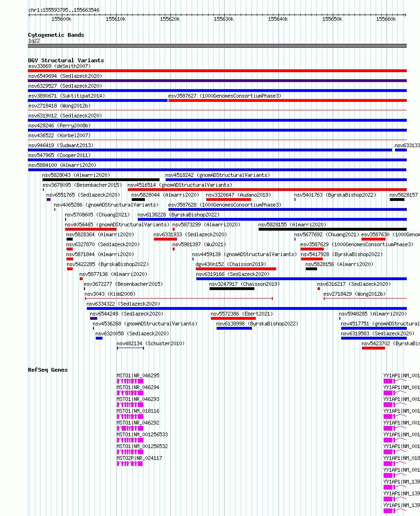
Task: Select the black nsv3247917 (Chaisson2019) bar
Action: pyautogui.click(x=232, y=289)
